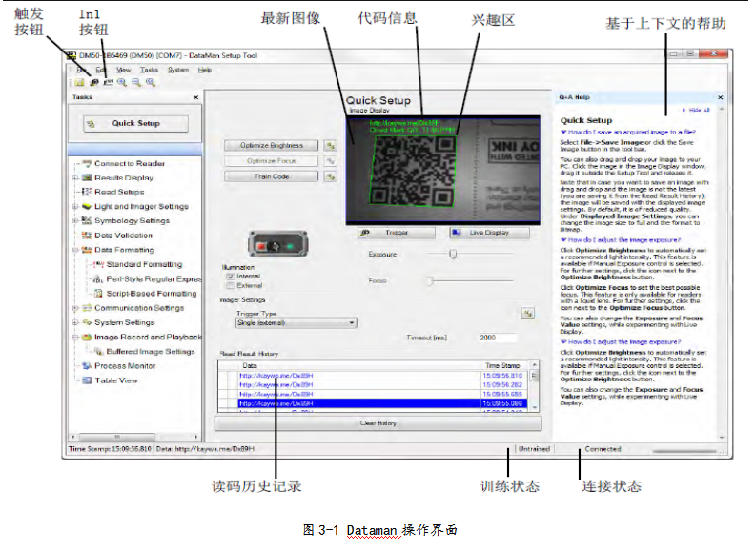The width and height of the screenshot is (756, 555).
Task: Click the Tasks panel horizontal scrollbar
Action: (x=135, y=437)
